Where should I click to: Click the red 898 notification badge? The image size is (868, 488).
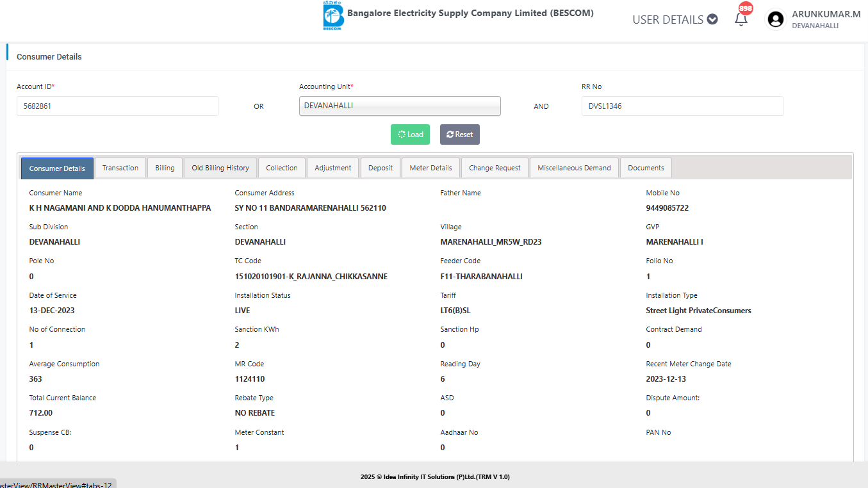coord(746,8)
